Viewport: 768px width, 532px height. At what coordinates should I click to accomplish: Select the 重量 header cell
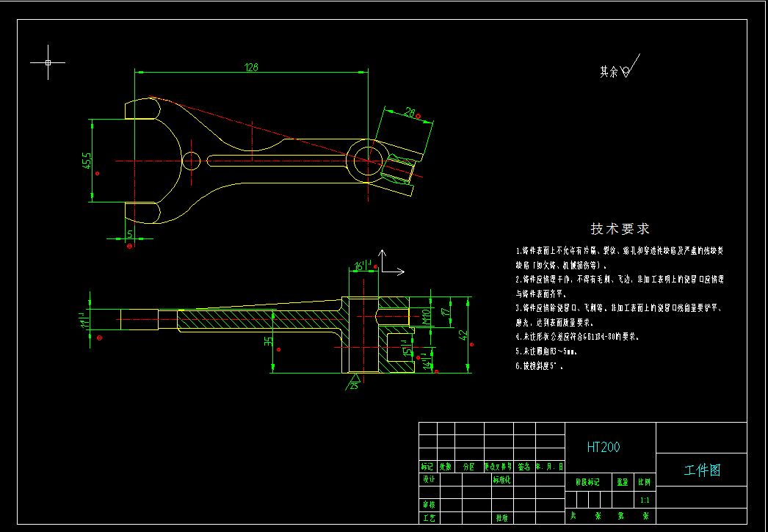point(623,482)
